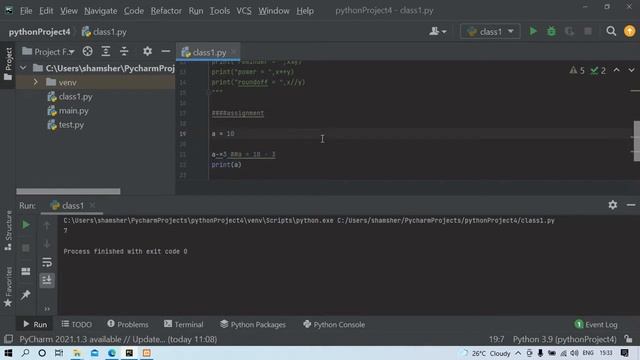
Task: Pin the Run tab with pin icon
Action: click(x=26, y=294)
